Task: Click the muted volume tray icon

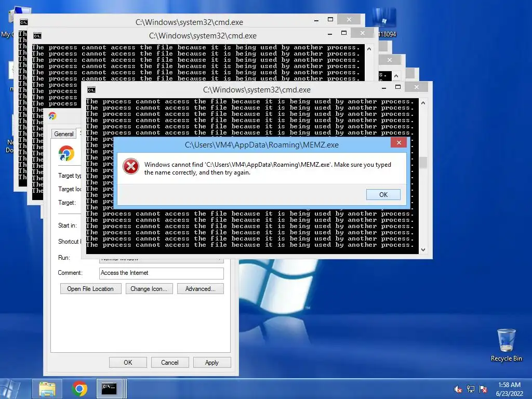Action: (458, 389)
